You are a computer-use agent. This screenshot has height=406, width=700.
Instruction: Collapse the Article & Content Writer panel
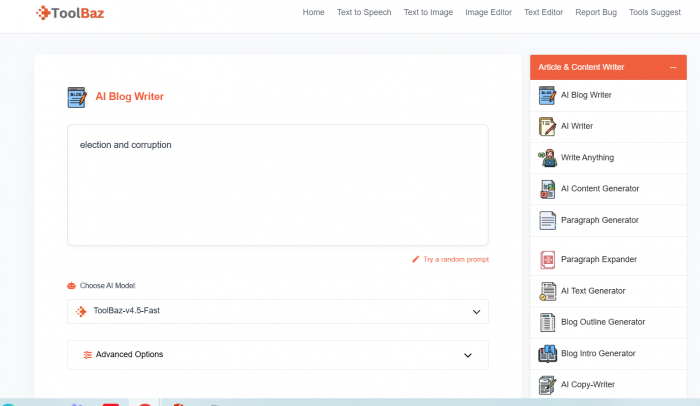(673, 67)
